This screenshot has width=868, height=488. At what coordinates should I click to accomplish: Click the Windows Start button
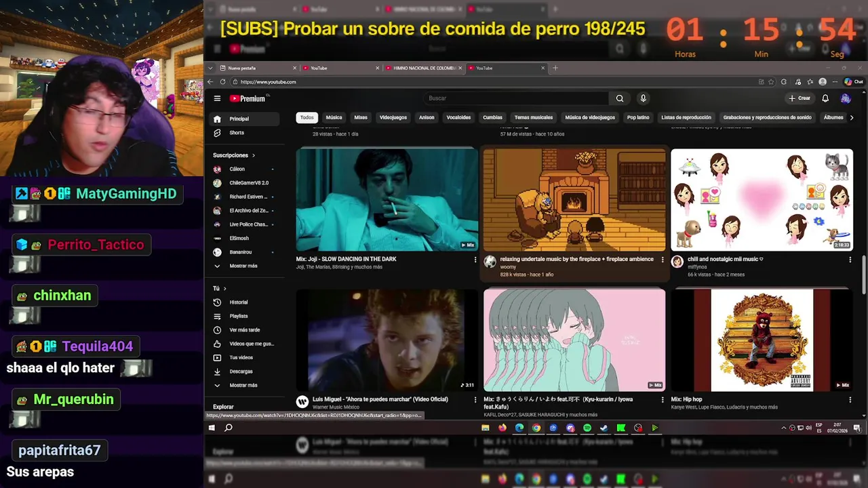[x=212, y=428]
